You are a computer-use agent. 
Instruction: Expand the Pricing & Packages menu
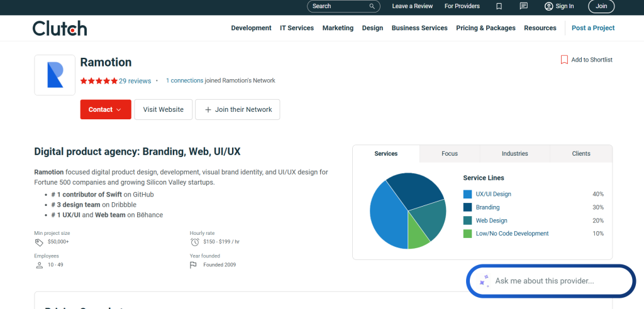(486, 28)
